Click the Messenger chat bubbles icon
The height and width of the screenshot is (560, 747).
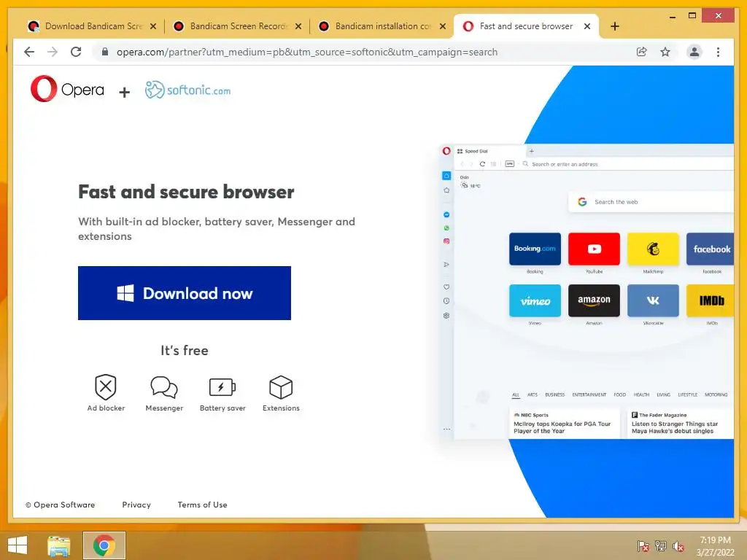point(164,386)
